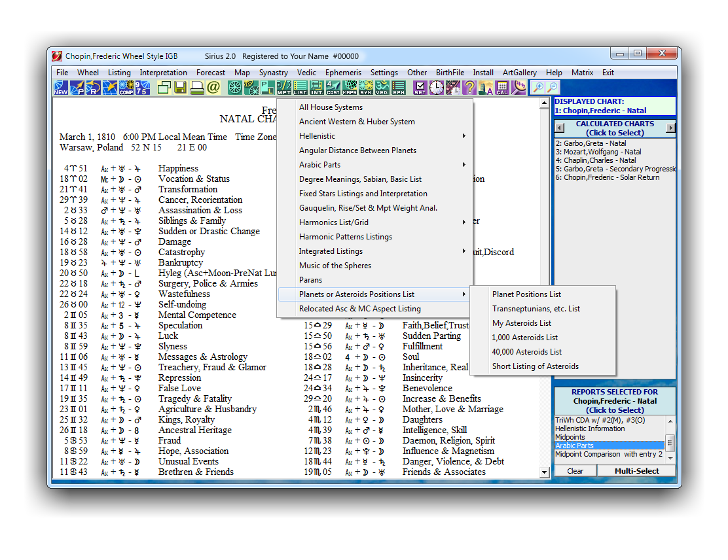Click the Progressed chart P icon
The height and width of the screenshot is (560, 728).
click(x=77, y=87)
